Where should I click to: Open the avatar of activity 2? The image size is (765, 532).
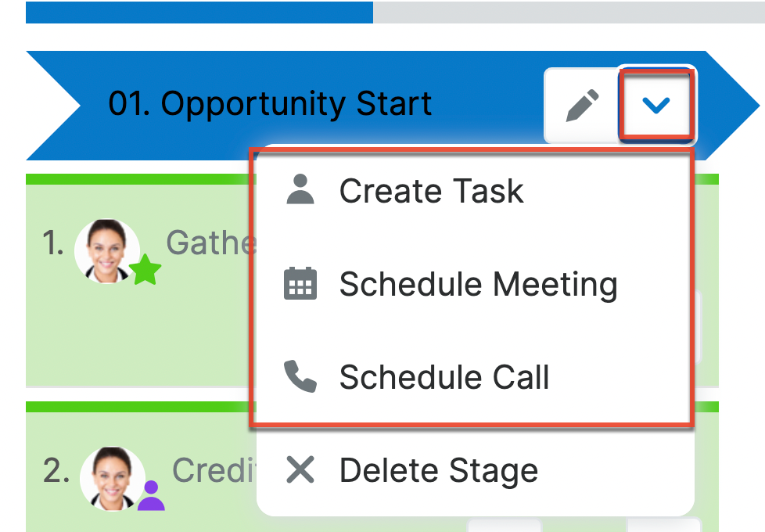point(112,476)
